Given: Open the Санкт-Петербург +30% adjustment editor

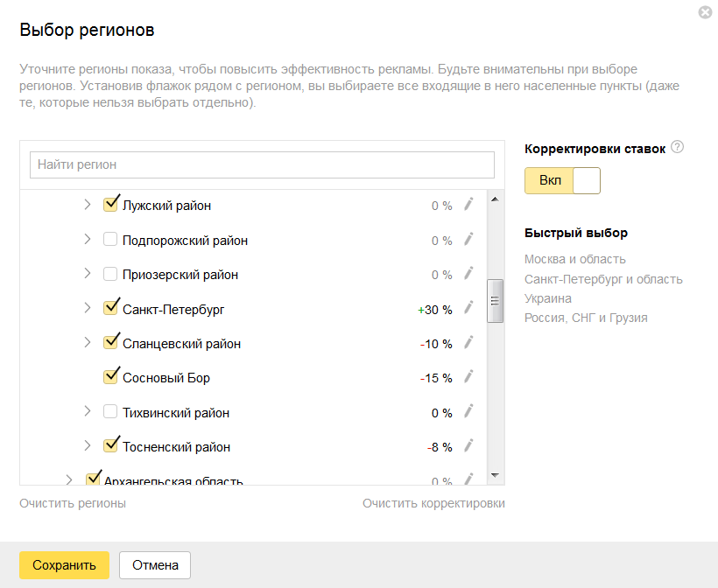Looking at the screenshot, I should point(468,307).
